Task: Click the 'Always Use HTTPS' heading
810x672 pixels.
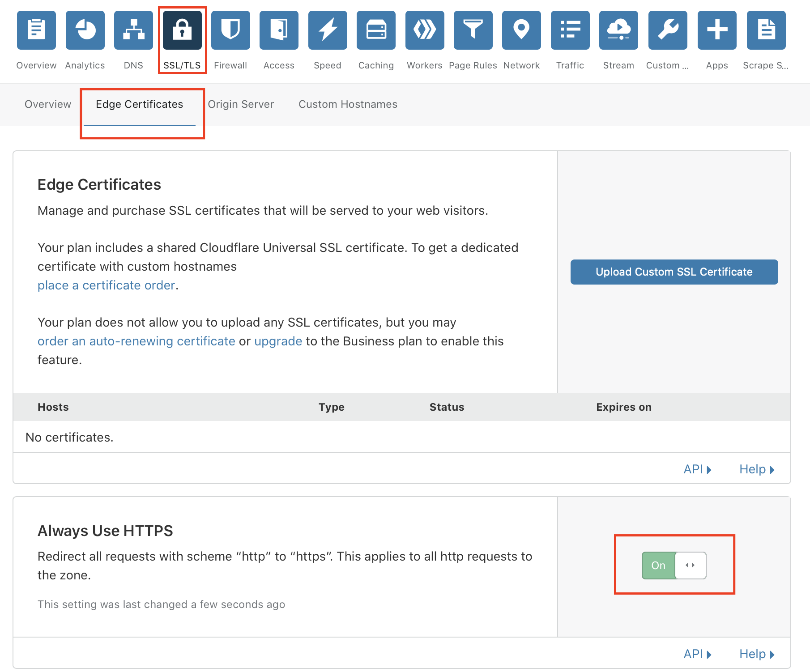Action: click(105, 531)
